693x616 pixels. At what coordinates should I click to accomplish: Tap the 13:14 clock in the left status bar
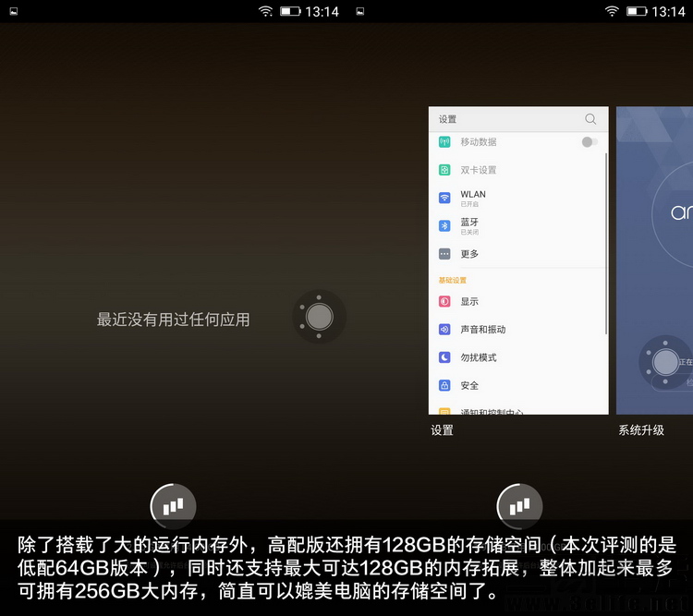(x=322, y=11)
